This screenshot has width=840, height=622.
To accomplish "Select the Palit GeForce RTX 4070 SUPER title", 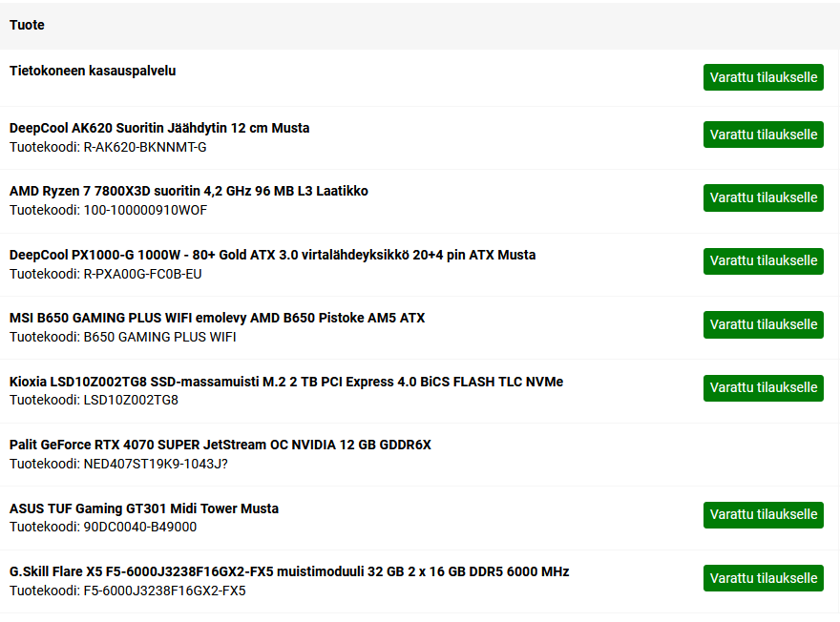I will 220,445.
